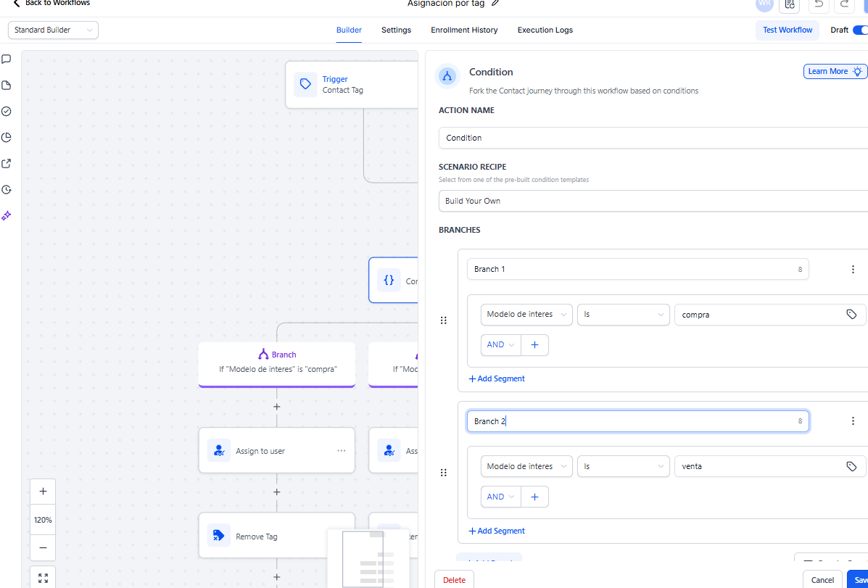The height and width of the screenshot is (588, 868).
Task: Click the undo arrow icon
Action: point(819,4)
